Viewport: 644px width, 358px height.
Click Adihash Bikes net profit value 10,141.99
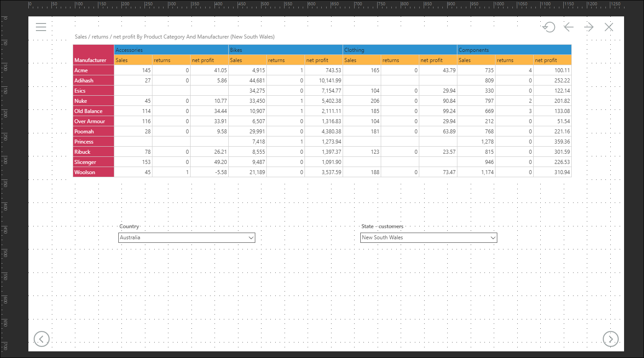pos(324,81)
